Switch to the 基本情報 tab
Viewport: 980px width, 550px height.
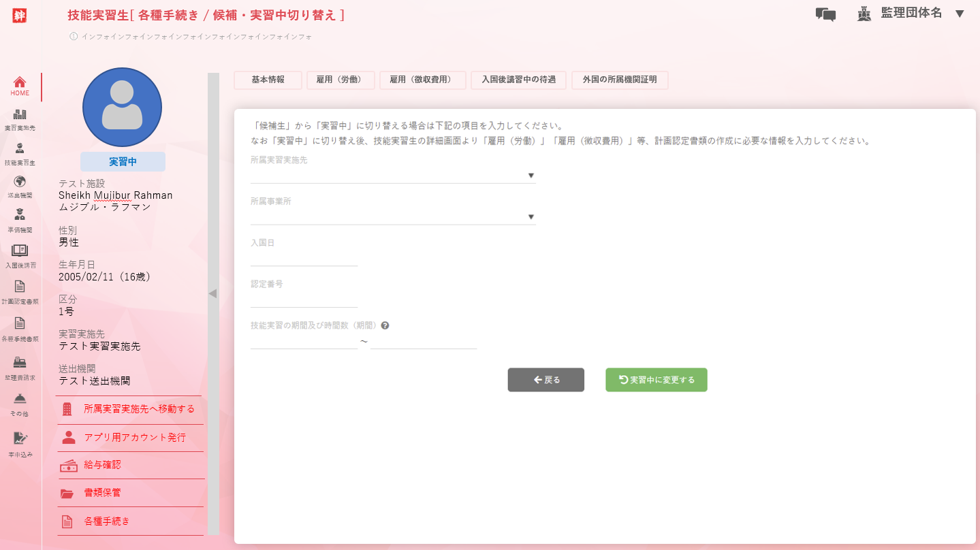[x=268, y=80]
